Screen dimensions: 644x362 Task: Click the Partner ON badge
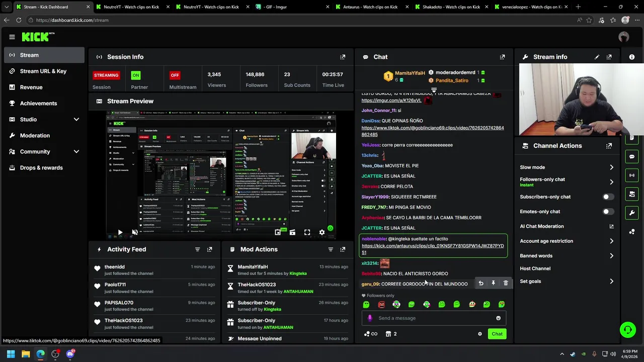pyautogui.click(x=135, y=75)
